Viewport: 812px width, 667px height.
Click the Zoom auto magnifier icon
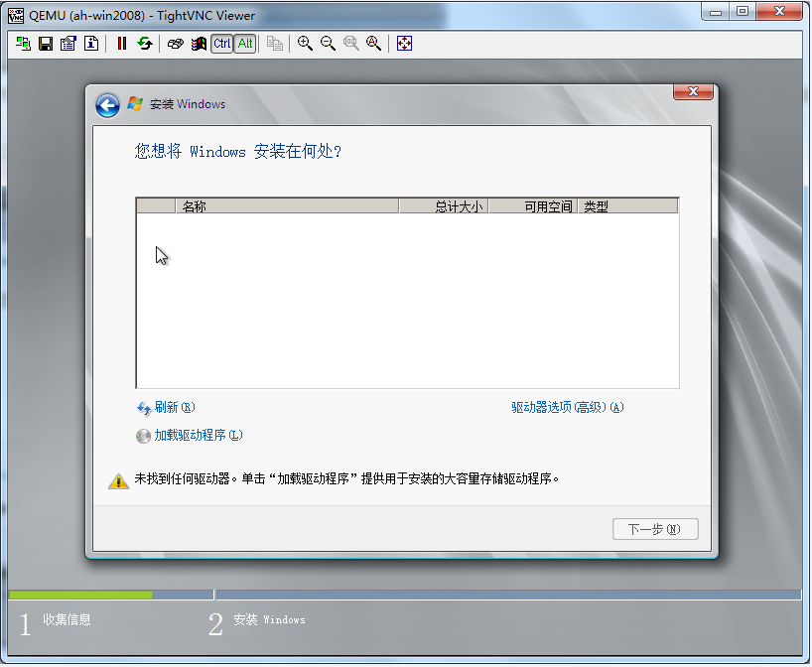click(x=373, y=44)
